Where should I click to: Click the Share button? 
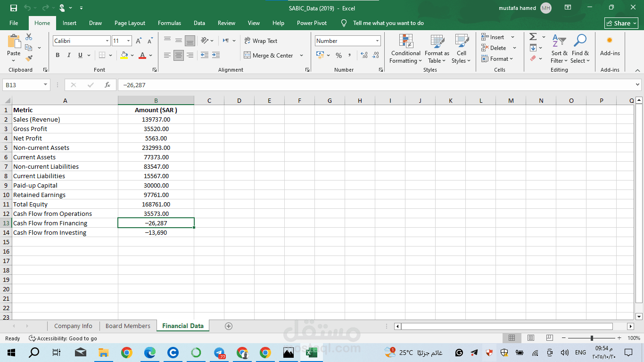621,23
